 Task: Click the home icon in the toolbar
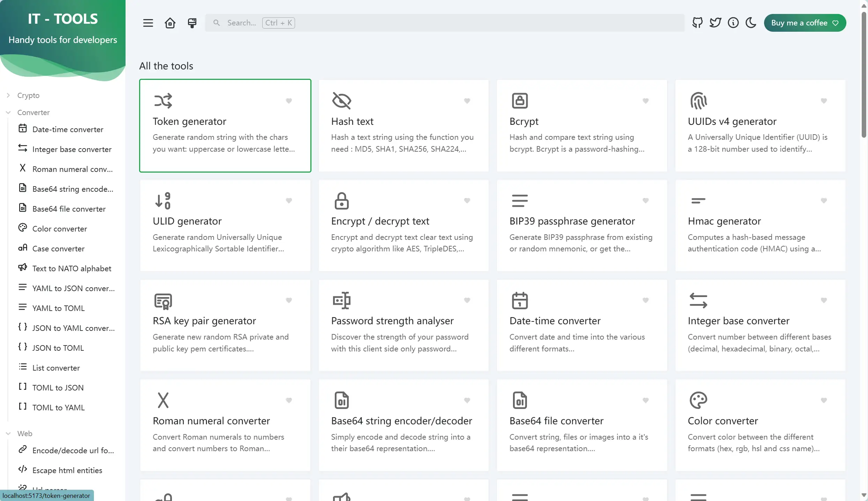(170, 23)
